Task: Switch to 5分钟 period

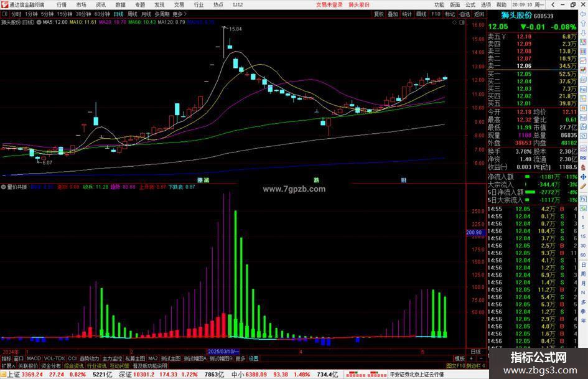Action: click(47, 14)
